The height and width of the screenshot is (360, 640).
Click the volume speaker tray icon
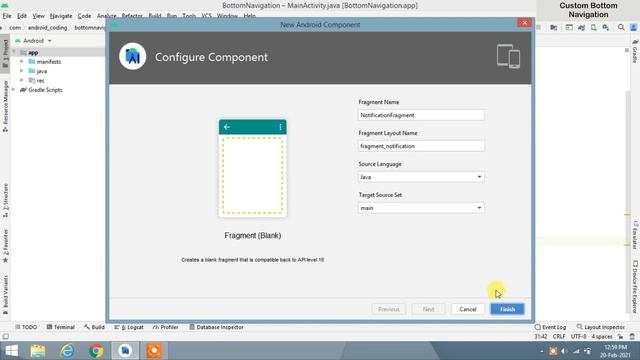564,351
